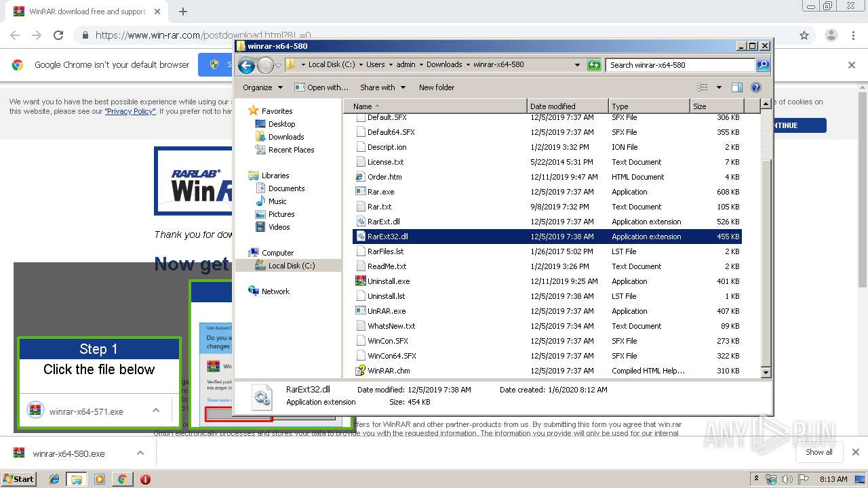The height and width of the screenshot is (488, 868).
Task: Select the WhatsNew.txt file
Action: click(391, 326)
